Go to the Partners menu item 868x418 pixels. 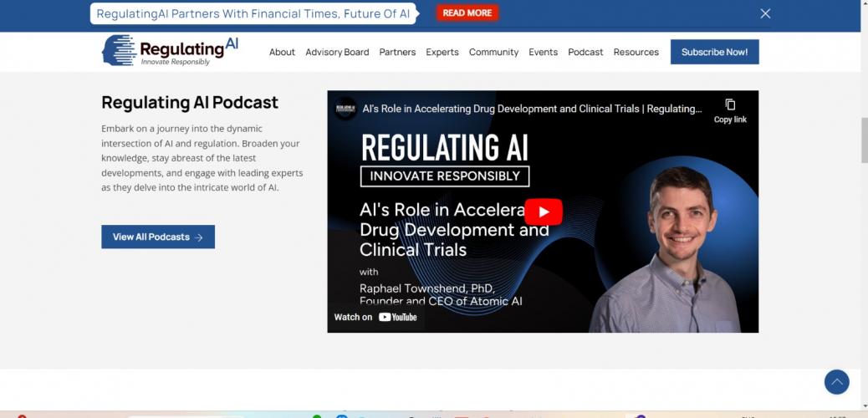[x=397, y=52]
